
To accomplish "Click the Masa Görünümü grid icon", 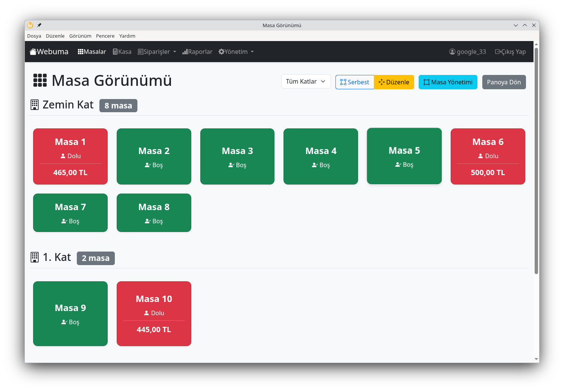I will pyautogui.click(x=40, y=80).
